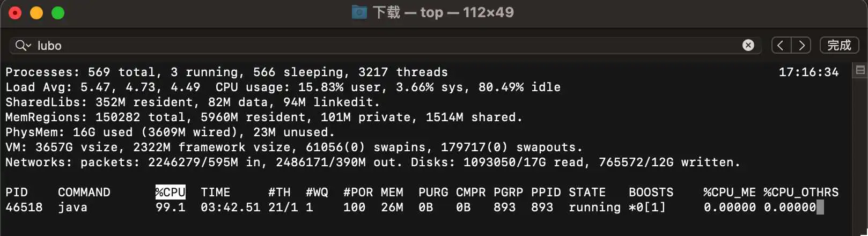Minimize the window using the yellow button
868x236 pixels.
click(36, 13)
